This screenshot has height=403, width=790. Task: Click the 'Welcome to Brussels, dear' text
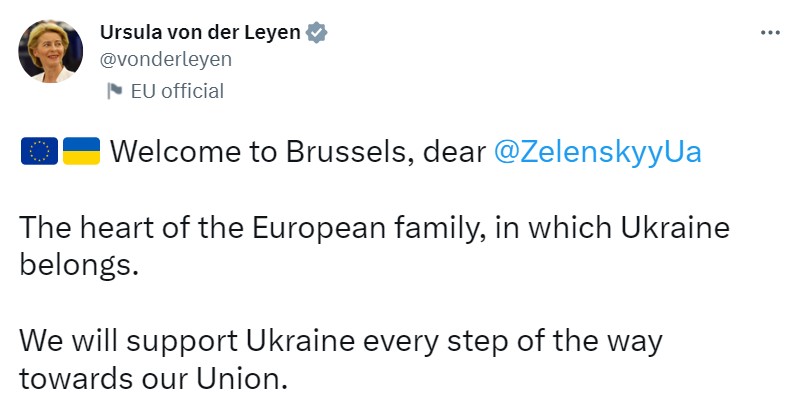pos(297,152)
